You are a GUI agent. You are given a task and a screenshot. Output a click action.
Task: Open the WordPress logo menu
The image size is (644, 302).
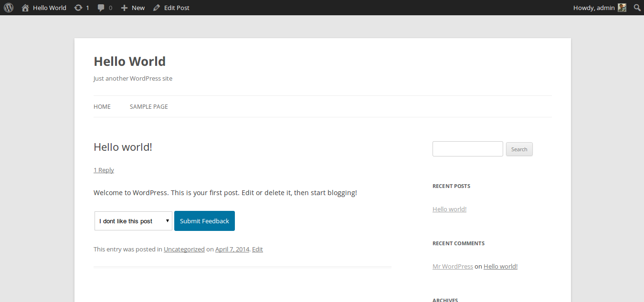pos(9,8)
